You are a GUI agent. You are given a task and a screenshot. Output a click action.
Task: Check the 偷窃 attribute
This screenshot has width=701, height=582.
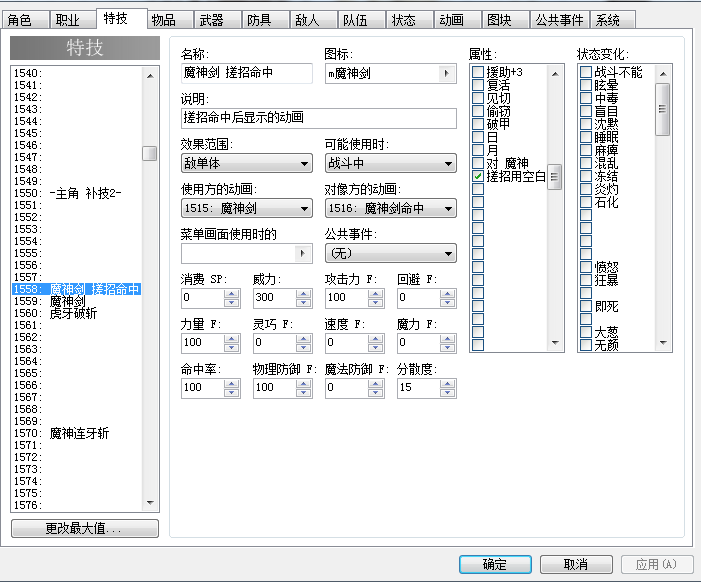pyautogui.click(x=478, y=111)
